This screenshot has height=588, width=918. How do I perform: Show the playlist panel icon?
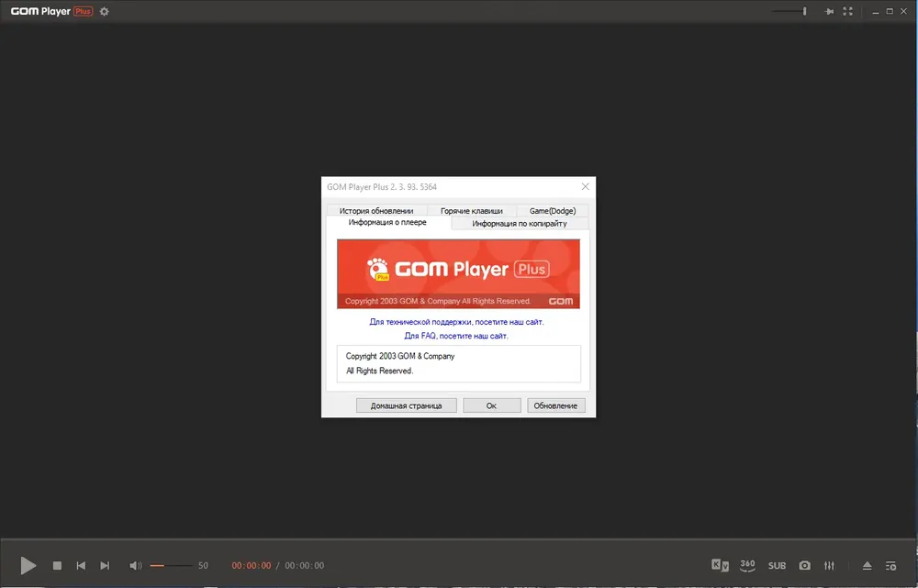click(x=891, y=566)
